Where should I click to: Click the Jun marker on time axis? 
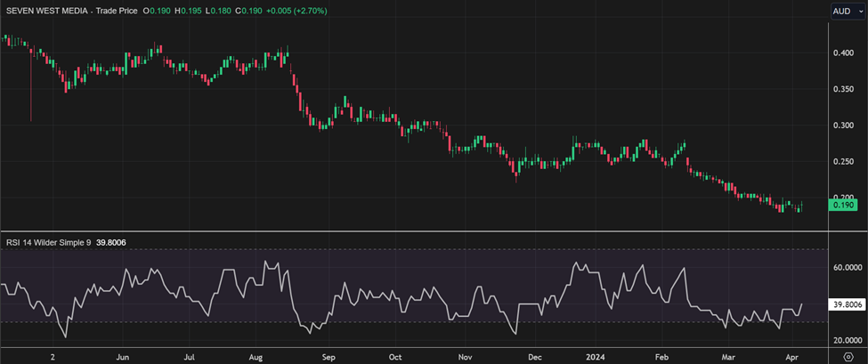pos(123,355)
